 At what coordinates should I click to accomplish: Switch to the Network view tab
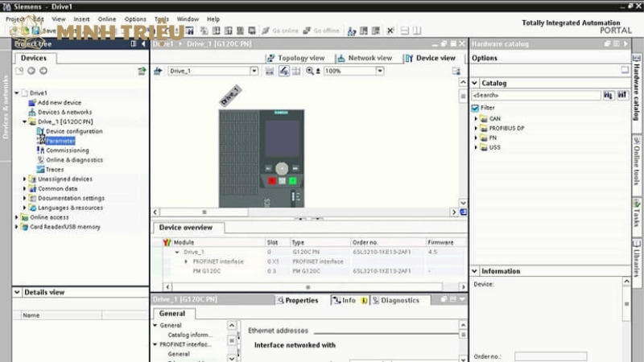tap(365, 58)
